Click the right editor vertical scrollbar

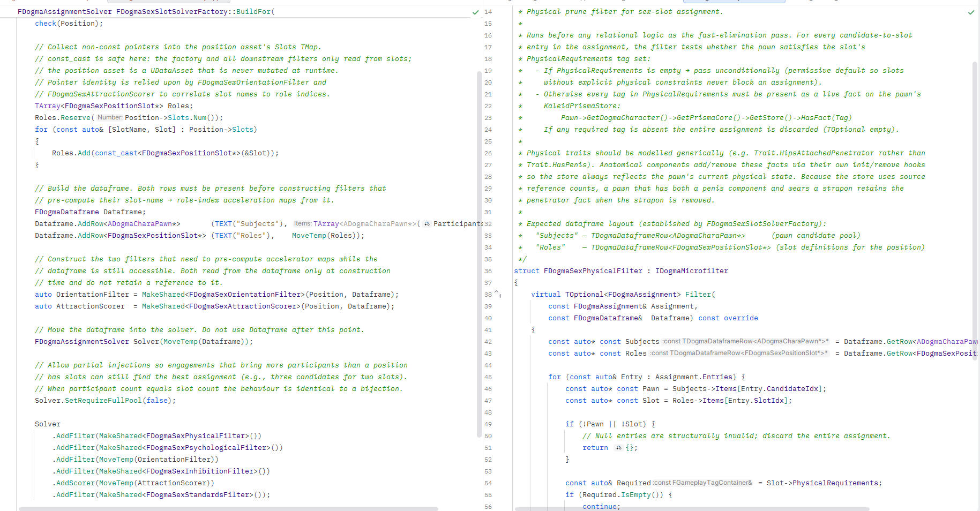(975, 211)
